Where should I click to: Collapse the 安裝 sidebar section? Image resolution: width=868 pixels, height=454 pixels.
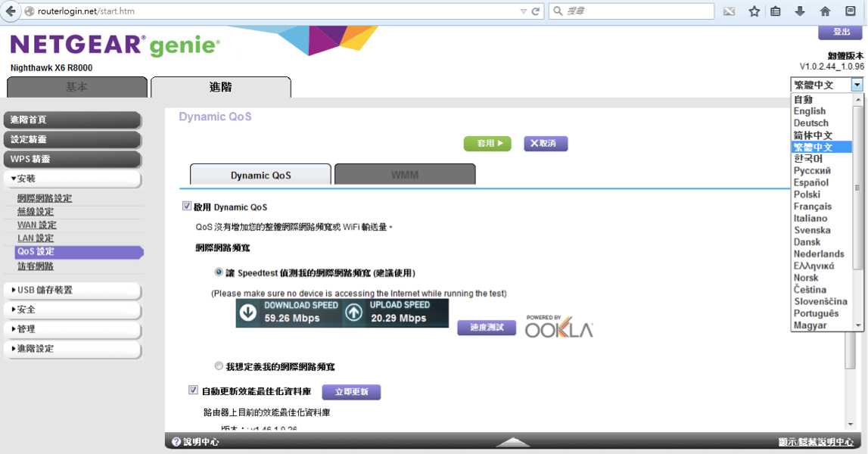click(73, 179)
